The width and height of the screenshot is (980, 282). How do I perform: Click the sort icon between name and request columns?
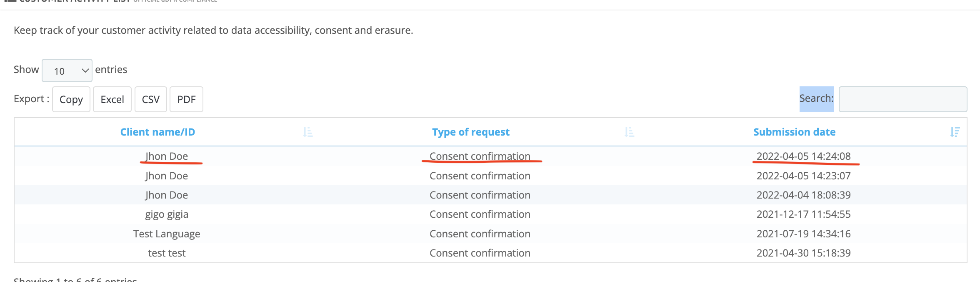307,132
